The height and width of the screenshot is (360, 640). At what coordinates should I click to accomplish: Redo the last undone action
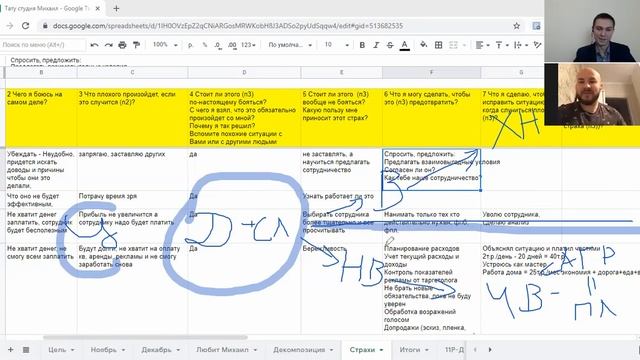[108, 45]
